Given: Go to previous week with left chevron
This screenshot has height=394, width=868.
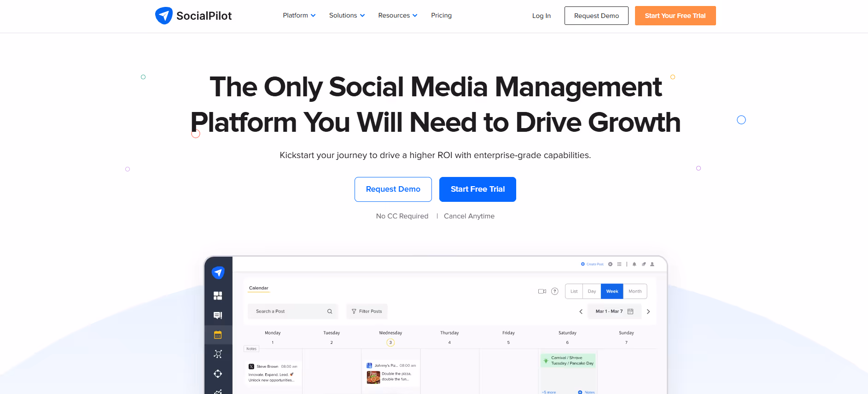Looking at the screenshot, I should [581, 312].
